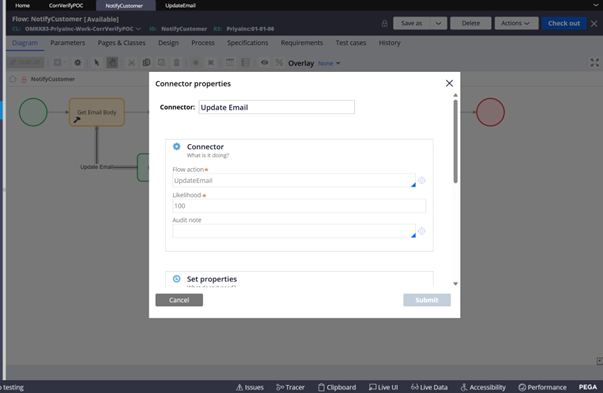Click the Delete button
The image size is (603, 393).
tap(471, 23)
